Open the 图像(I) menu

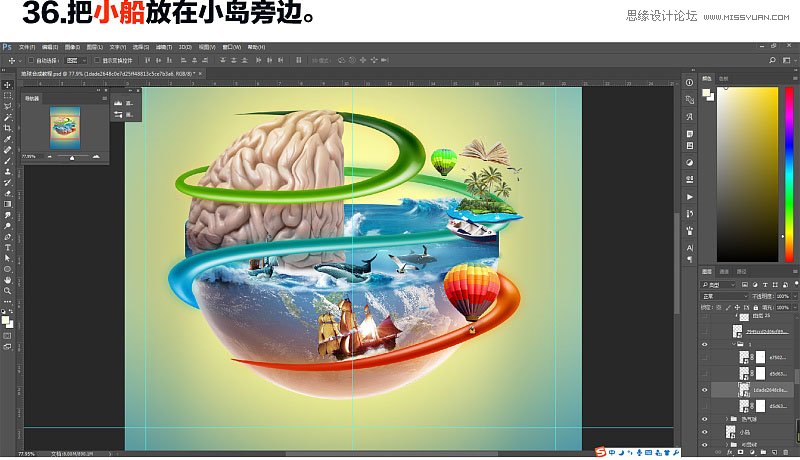click(x=72, y=47)
